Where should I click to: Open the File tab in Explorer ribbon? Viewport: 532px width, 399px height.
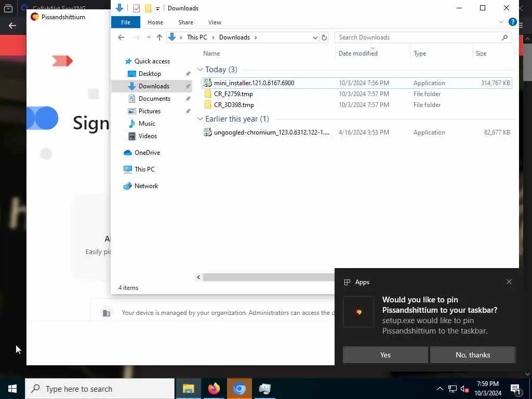tap(126, 22)
